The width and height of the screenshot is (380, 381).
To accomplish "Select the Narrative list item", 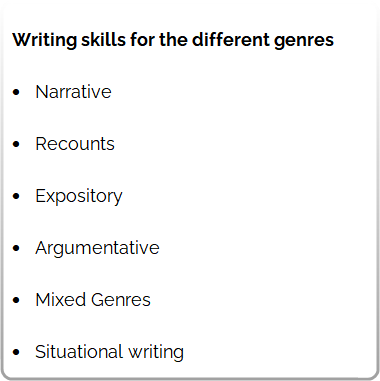I will (x=73, y=92).
